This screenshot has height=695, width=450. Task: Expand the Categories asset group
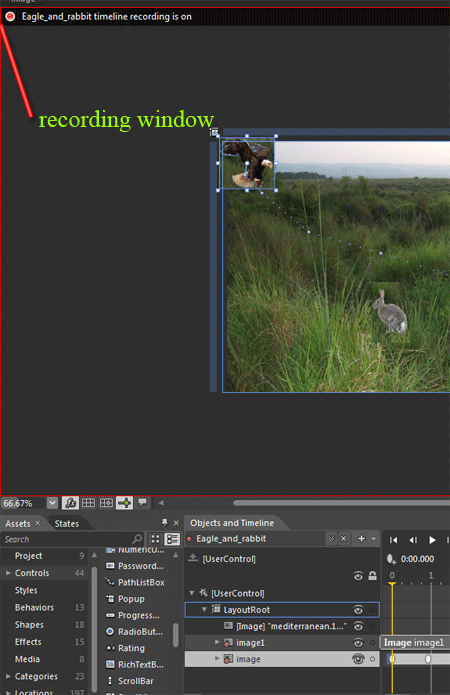8,676
